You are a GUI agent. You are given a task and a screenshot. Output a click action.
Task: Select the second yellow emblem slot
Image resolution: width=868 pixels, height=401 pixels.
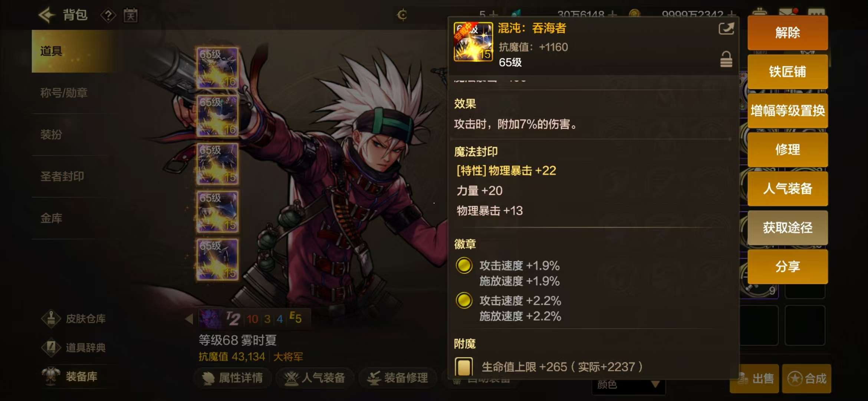[x=464, y=300]
